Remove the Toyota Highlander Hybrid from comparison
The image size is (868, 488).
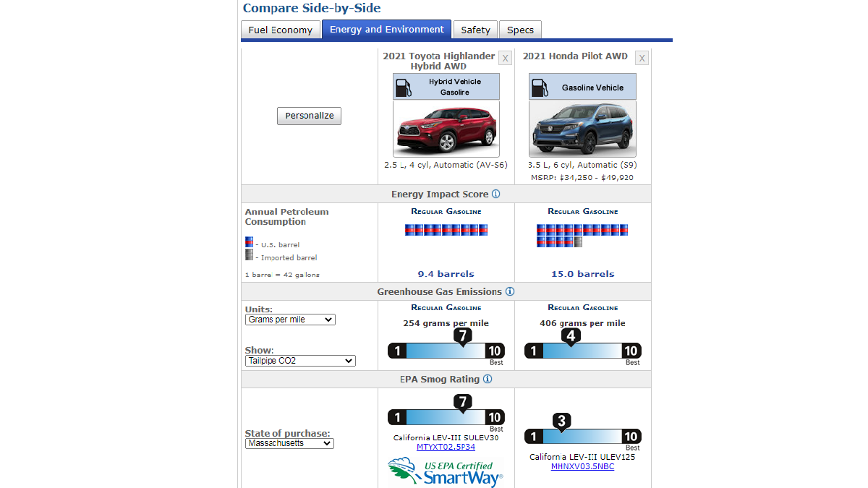(505, 58)
